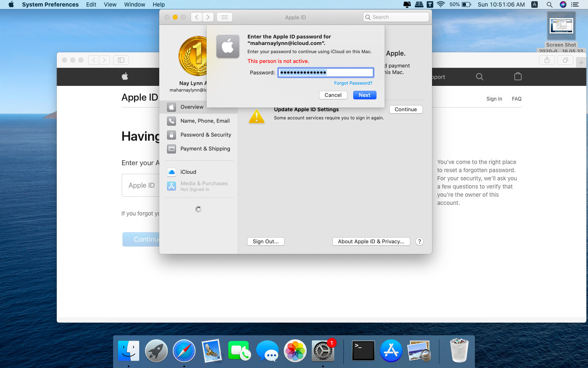
Task: Click the Share button in Safari
Action: click(x=547, y=60)
